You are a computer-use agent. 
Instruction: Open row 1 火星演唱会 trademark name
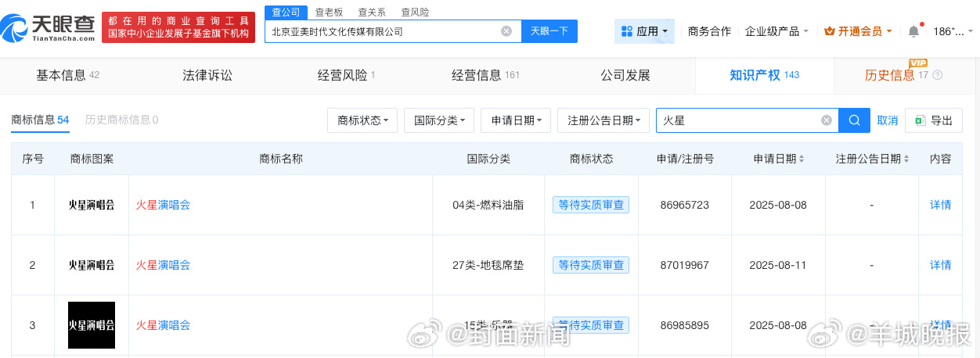tap(163, 205)
